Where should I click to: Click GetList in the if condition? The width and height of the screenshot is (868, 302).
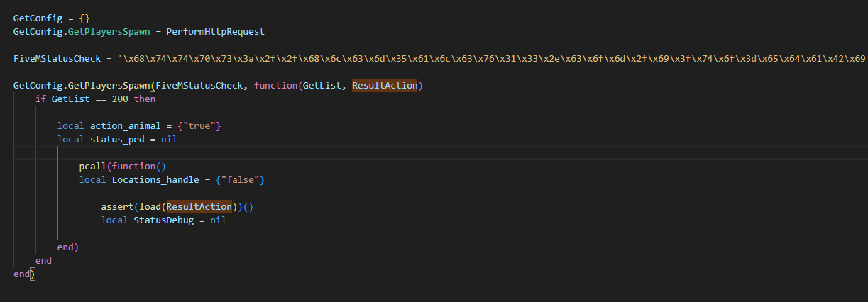(70, 99)
